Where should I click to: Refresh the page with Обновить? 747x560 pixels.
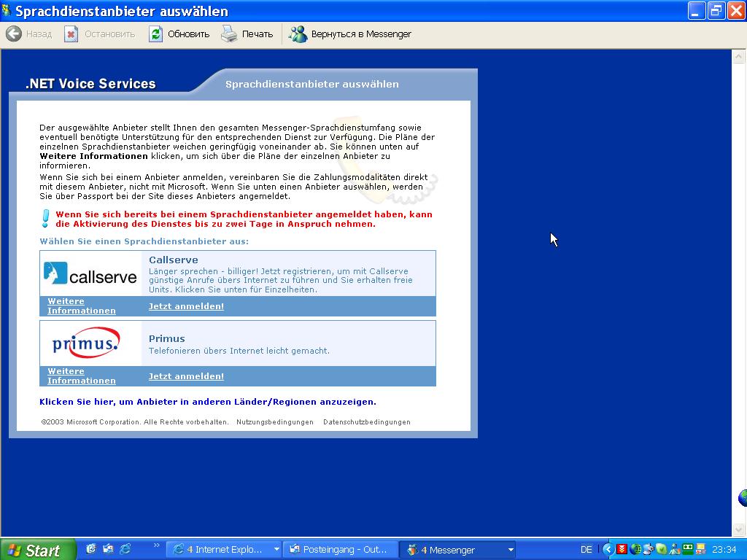[179, 34]
